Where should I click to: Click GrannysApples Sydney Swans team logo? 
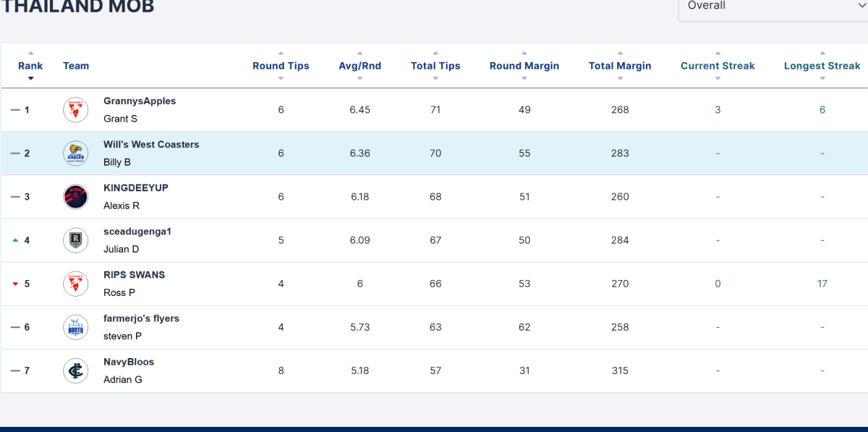75,110
